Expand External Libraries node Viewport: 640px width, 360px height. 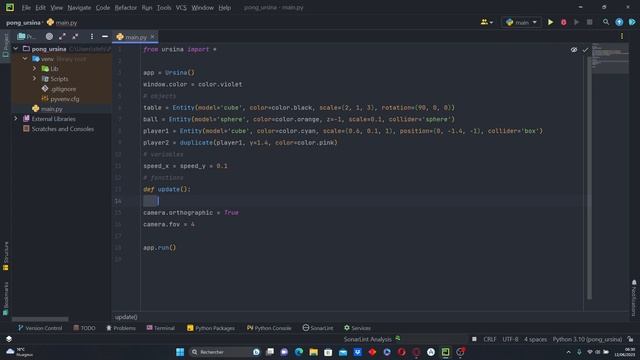coord(16,119)
